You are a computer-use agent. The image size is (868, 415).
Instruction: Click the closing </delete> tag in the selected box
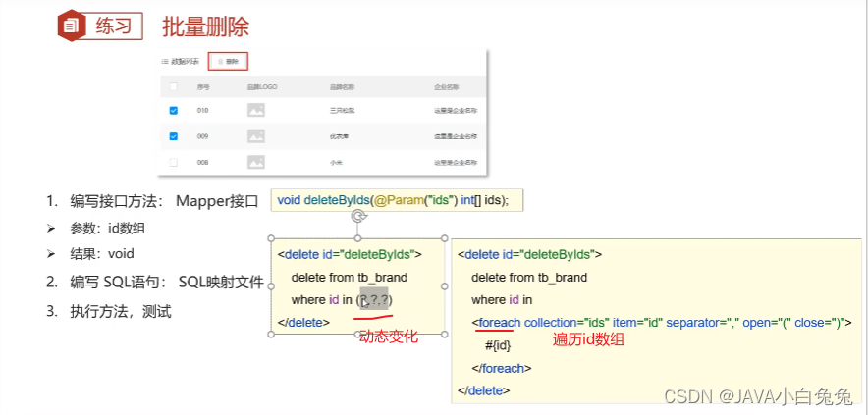tap(303, 323)
